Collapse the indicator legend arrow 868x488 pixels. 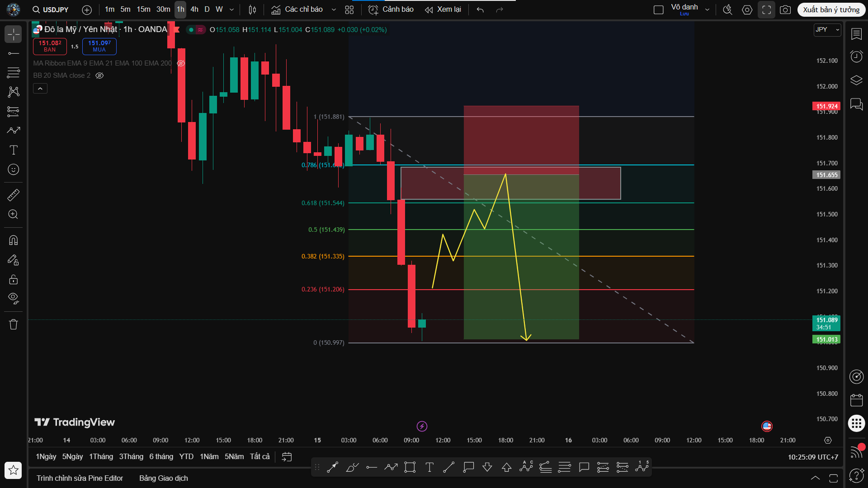[x=40, y=89]
